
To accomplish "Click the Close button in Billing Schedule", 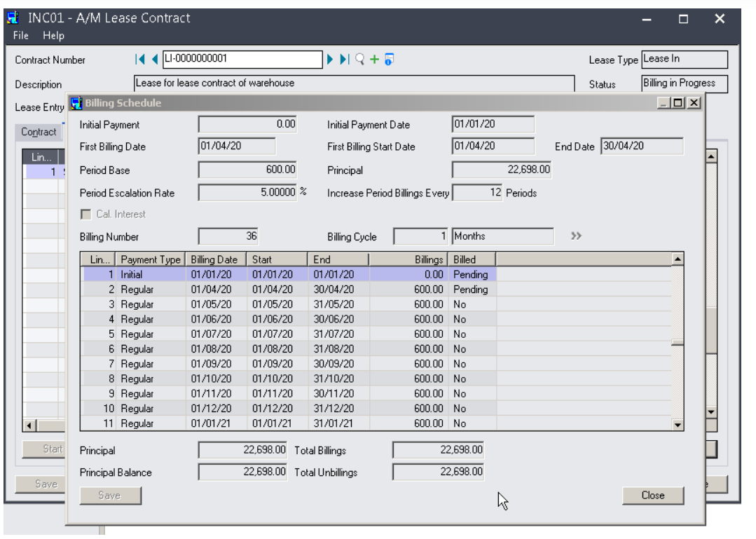I will click(652, 495).
